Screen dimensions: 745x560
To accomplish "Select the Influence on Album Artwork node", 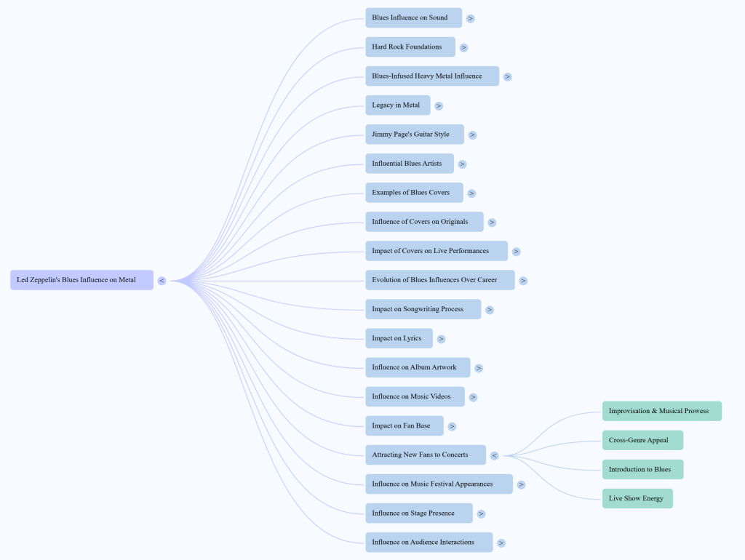I will click(418, 367).
